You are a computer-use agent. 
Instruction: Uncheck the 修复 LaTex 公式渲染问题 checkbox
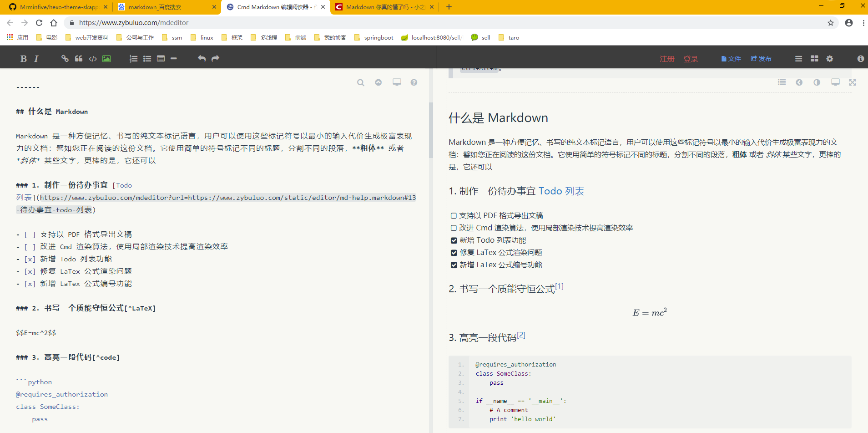(x=454, y=253)
